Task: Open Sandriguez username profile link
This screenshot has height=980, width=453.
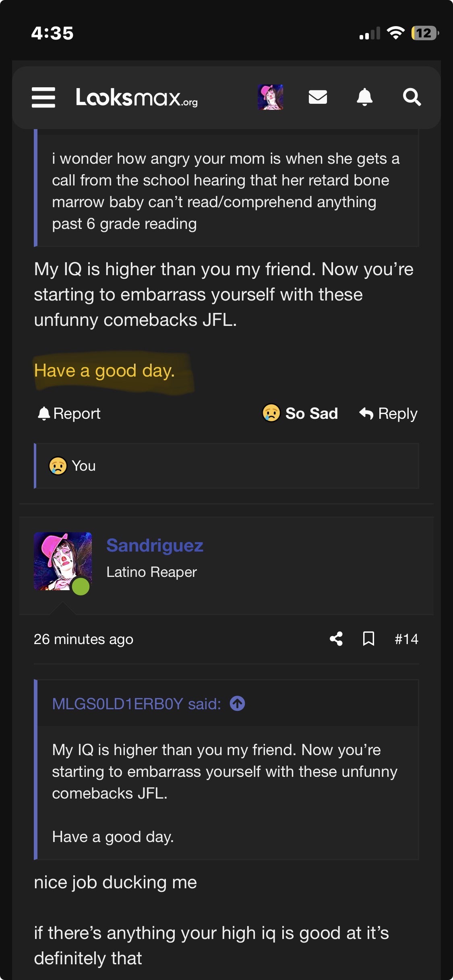Action: [x=155, y=546]
